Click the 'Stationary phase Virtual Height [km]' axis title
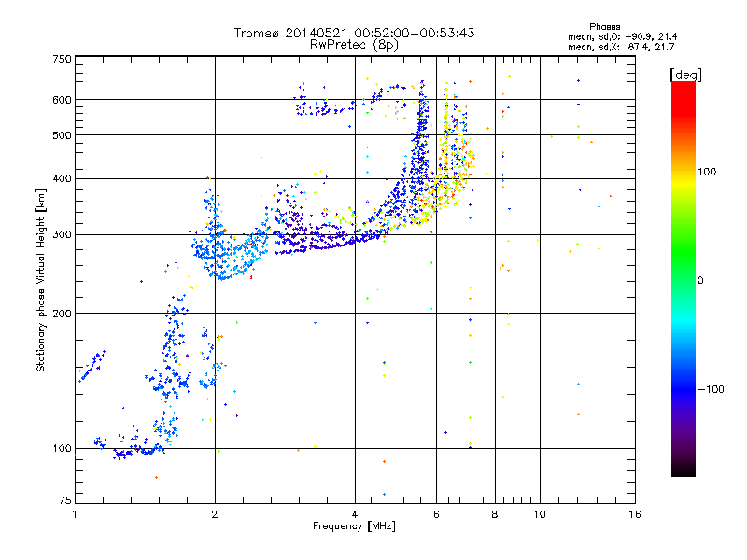Viewport: 747px width, 560px height. [x=41, y=280]
